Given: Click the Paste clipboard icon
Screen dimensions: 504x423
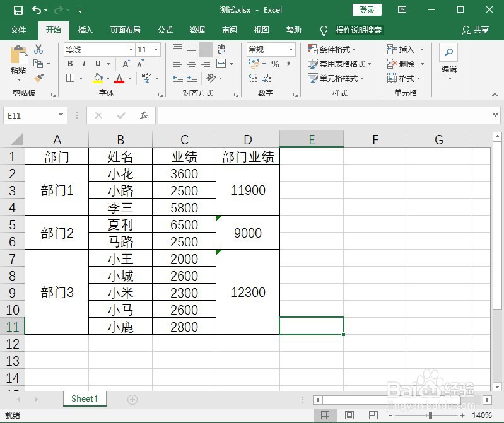Looking at the screenshot, I should pos(19,55).
